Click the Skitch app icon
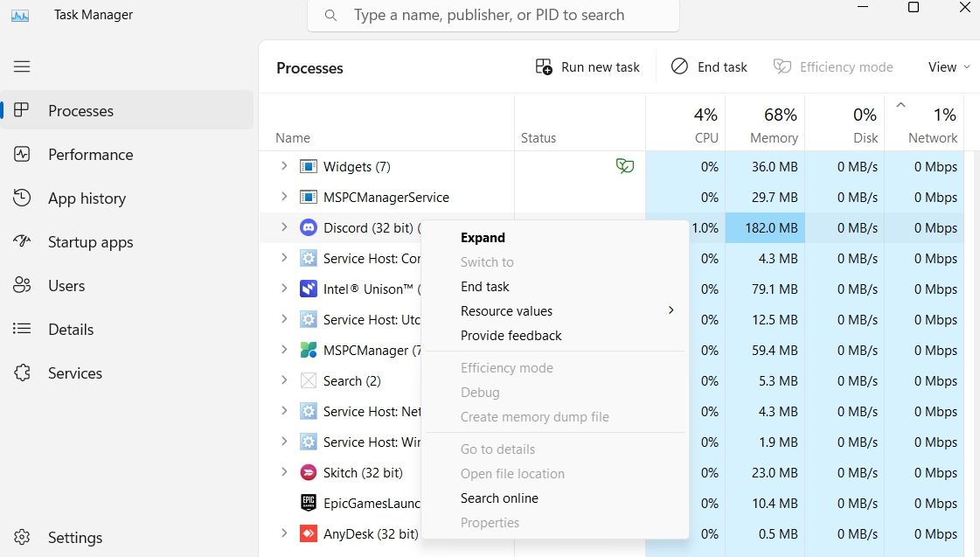980x557 pixels. coord(309,472)
